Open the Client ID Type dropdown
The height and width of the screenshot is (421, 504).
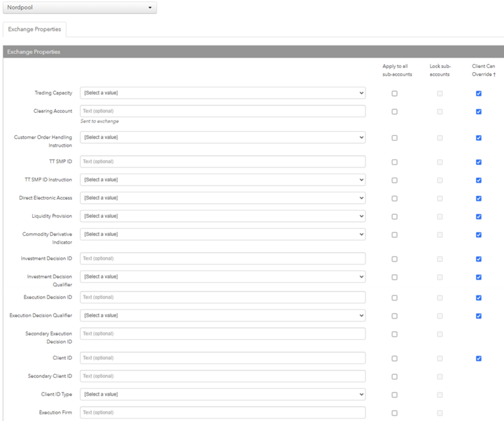[x=223, y=394]
